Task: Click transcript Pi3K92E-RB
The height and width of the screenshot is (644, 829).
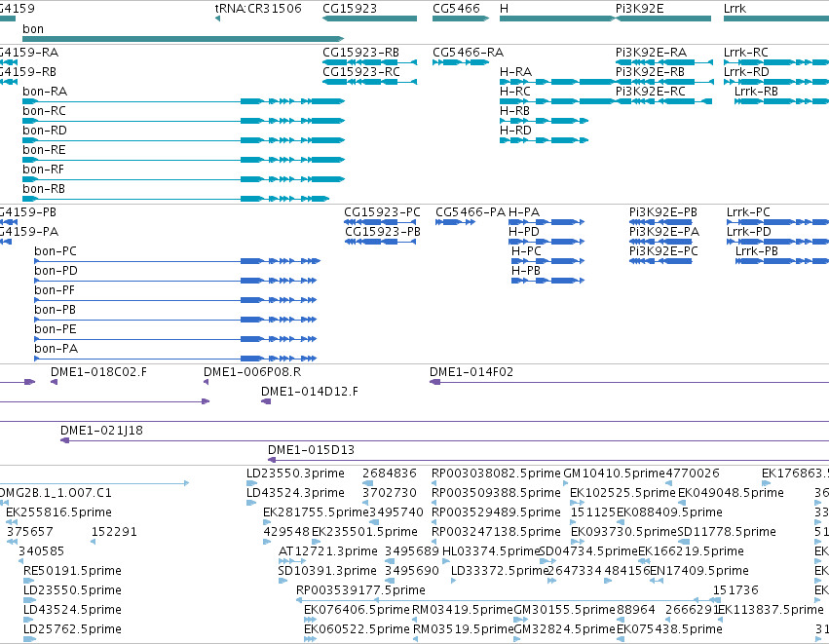Action: click(651, 72)
